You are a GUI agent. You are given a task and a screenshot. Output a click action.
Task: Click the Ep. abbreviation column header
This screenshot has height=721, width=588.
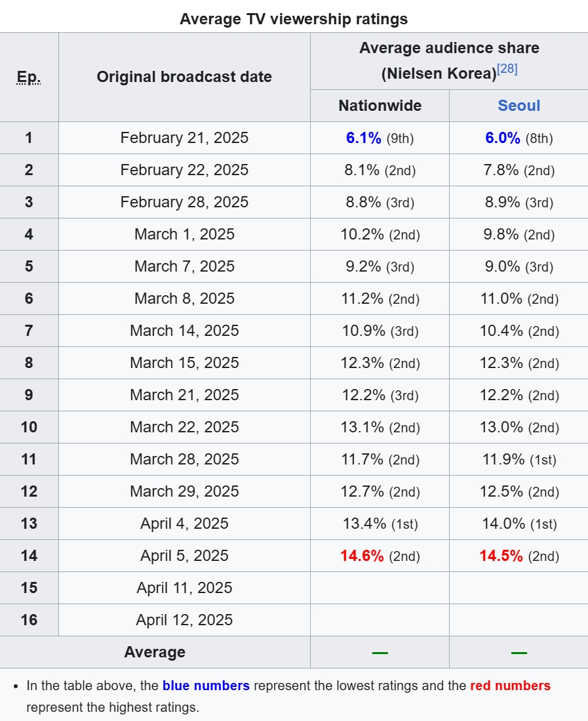[29, 77]
